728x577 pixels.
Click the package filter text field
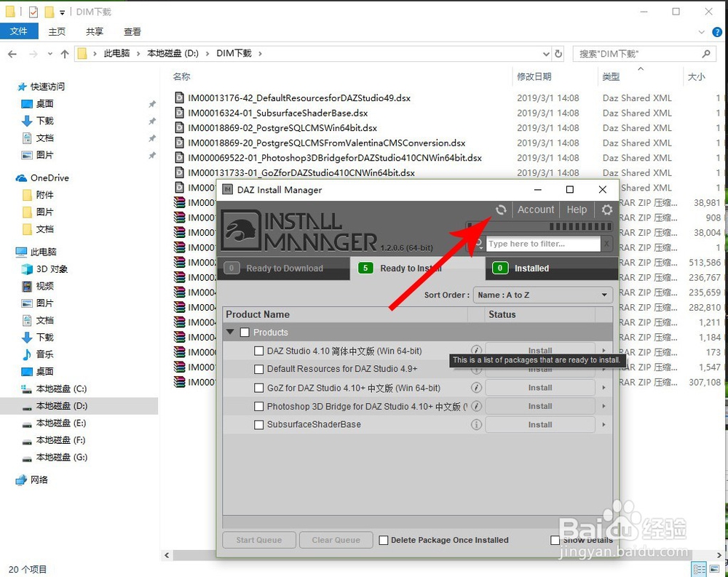543,244
